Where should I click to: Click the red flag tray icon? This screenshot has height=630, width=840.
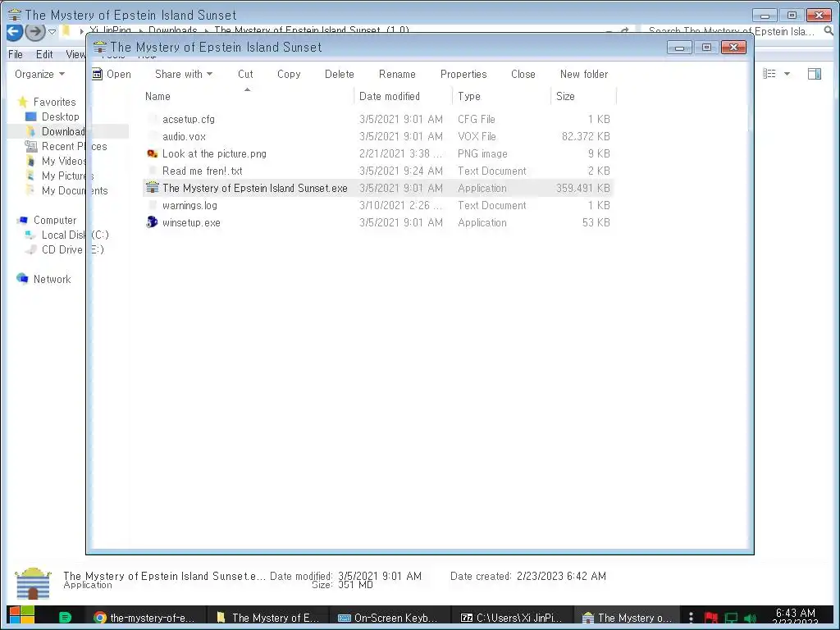click(x=711, y=618)
